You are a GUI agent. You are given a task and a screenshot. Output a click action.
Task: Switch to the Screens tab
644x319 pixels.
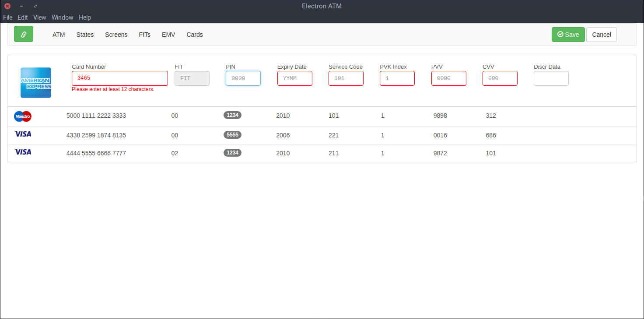click(x=116, y=35)
